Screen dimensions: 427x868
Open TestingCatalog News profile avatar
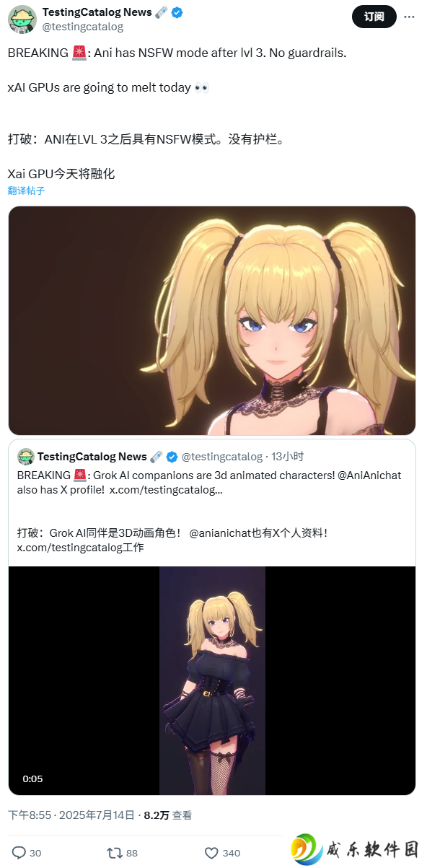(22, 19)
